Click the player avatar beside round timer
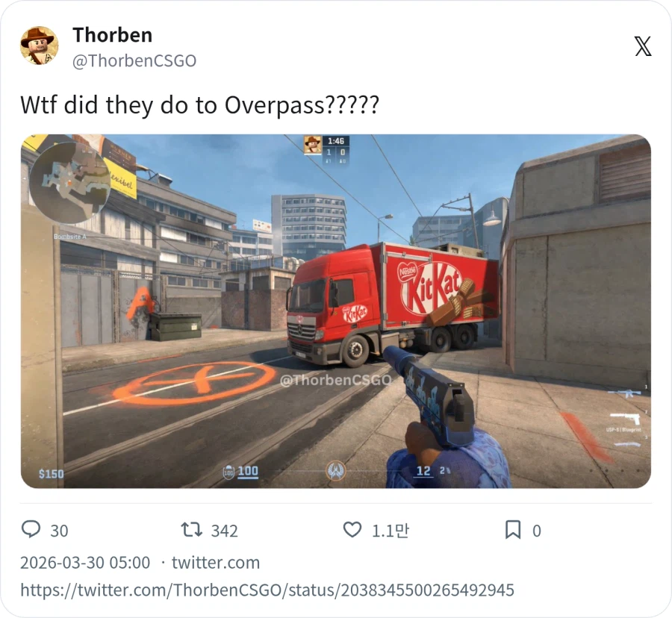This screenshot has width=672, height=618. tap(312, 145)
